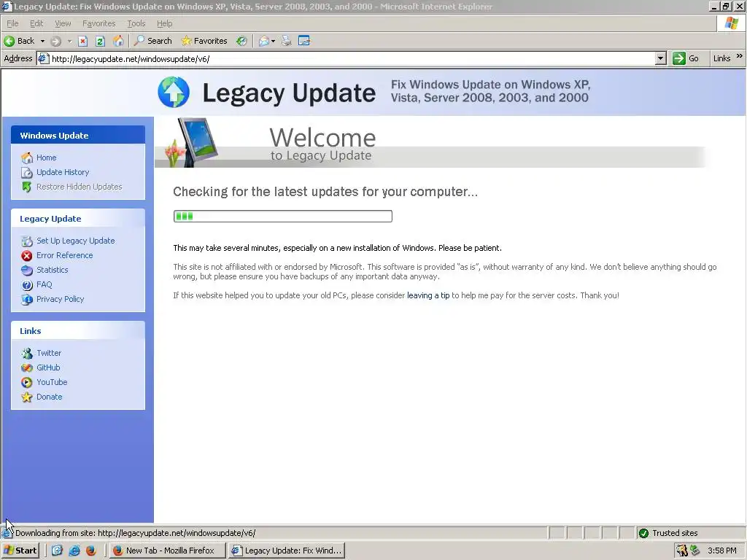Open Update History in the sidebar
747x560 pixels.
[63, 172]
